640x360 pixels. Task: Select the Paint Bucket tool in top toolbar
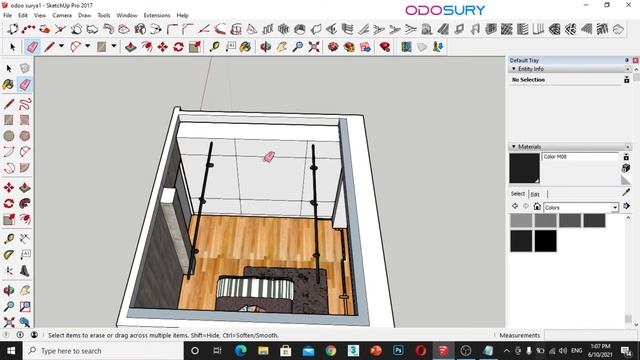[245, 47]
